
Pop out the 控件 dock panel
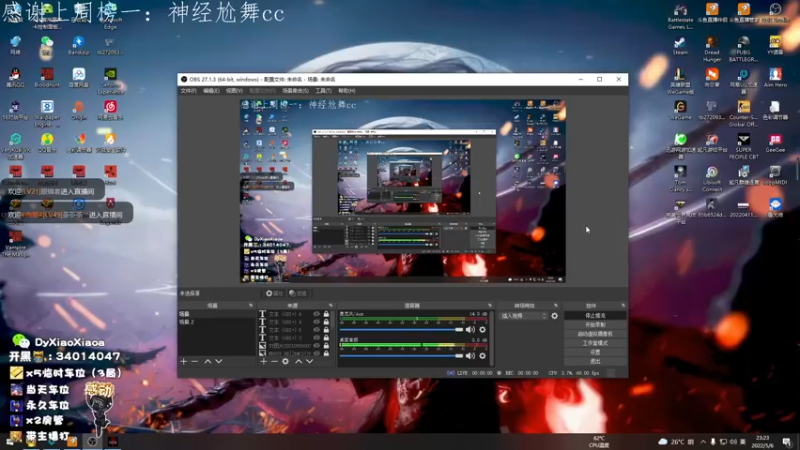tap(622, 306)
